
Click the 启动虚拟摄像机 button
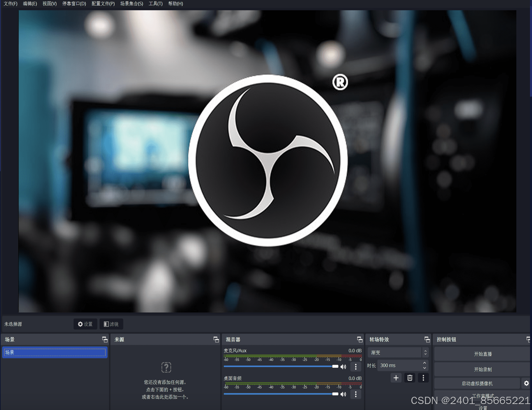[477, 384]
